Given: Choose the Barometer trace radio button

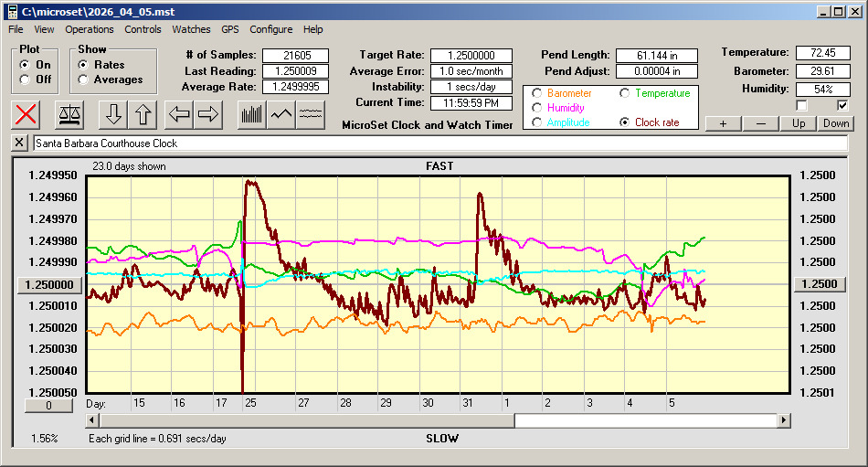Looking at the screenshot, I should pyautogui.click(x=537, y=93).
